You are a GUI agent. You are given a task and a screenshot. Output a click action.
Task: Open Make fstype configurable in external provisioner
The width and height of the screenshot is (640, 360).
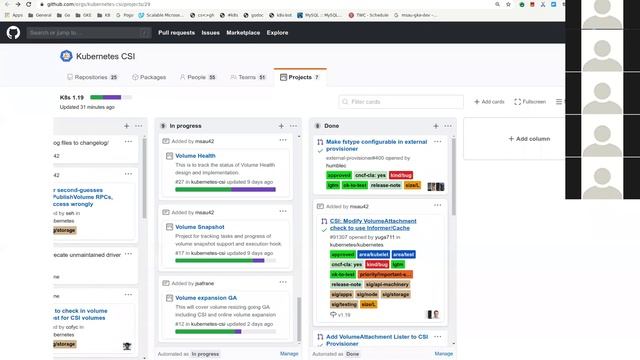(376, 145)
